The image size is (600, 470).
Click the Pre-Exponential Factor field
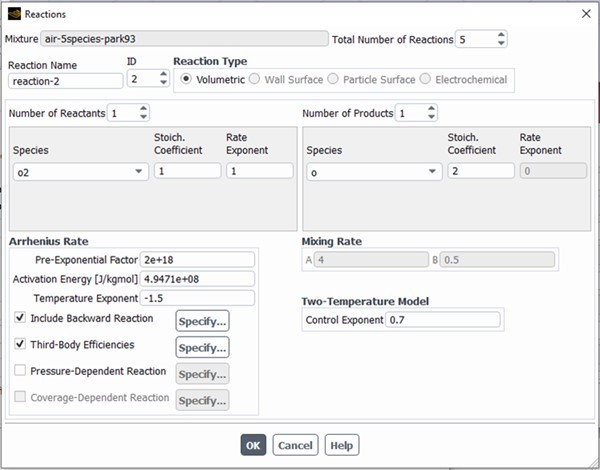tap(197, 259)
